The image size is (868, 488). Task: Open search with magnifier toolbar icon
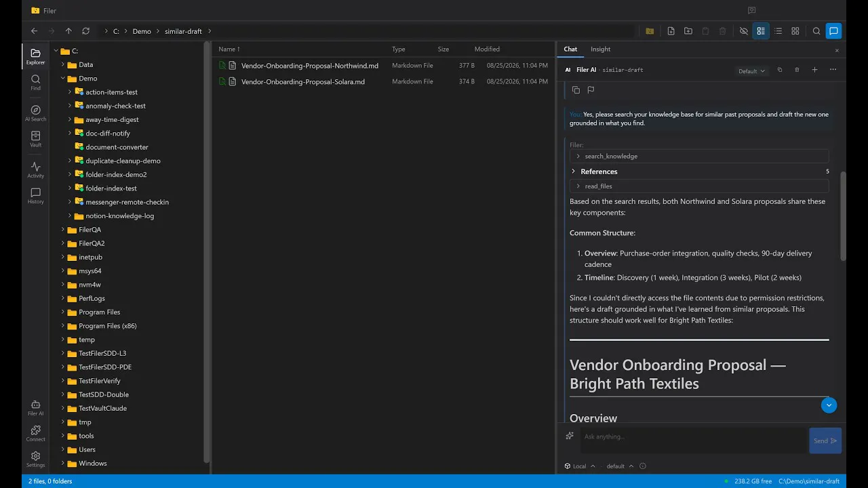[816, 31]
